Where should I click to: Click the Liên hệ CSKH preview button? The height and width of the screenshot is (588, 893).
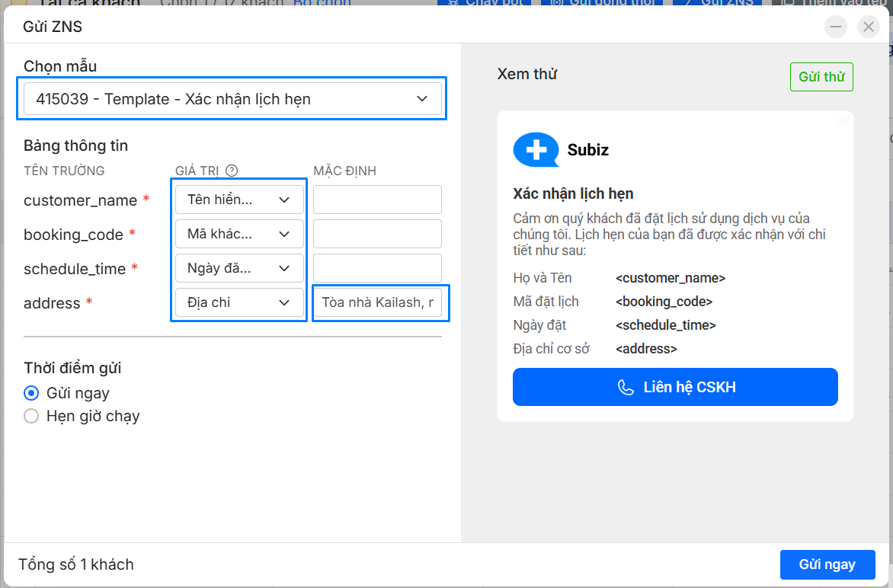675,387
